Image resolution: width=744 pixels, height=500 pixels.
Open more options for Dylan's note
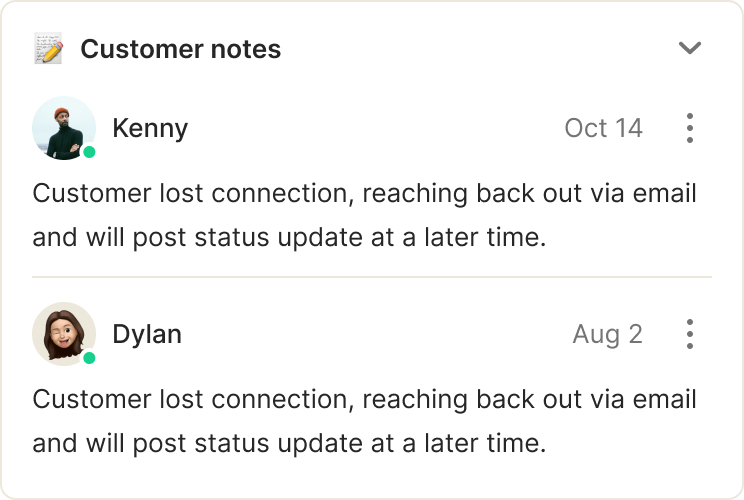coord(689,334)
